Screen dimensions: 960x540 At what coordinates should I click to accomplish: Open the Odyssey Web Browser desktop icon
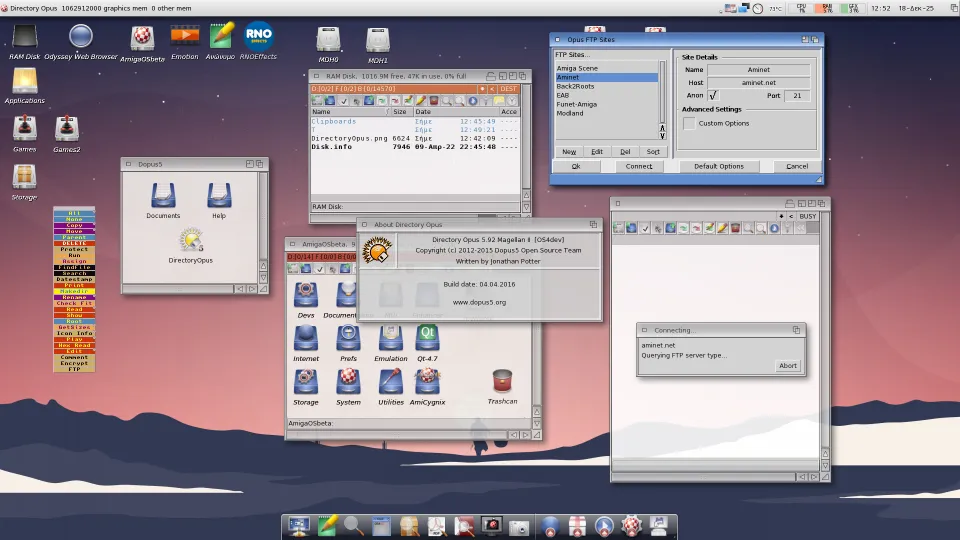click(81, 37)
